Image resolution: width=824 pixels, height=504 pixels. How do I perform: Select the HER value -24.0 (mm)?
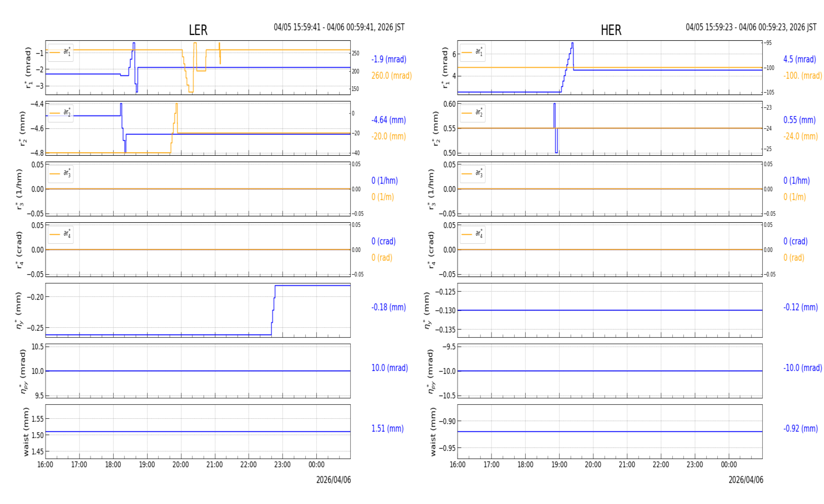(801, 136)
